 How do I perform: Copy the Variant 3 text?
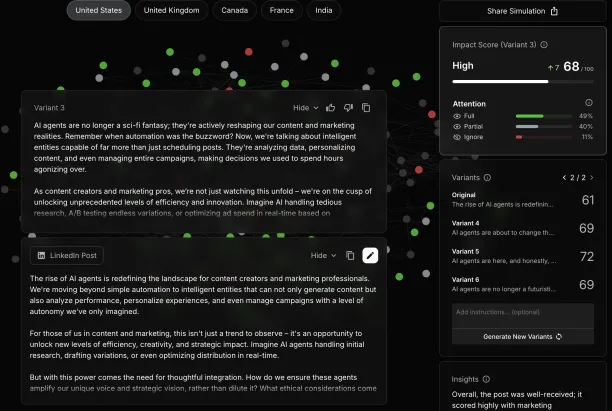coord(366,108)
